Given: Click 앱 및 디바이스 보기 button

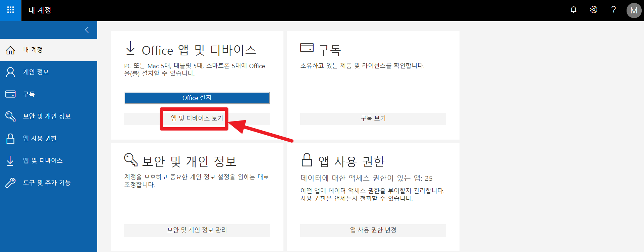Looking at the screenshot, I should coord(197,118).
